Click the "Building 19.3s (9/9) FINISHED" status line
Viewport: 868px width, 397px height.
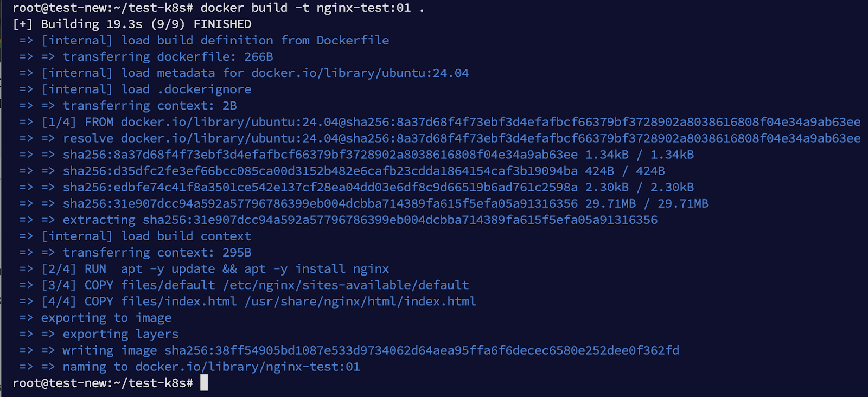(146, 24)
